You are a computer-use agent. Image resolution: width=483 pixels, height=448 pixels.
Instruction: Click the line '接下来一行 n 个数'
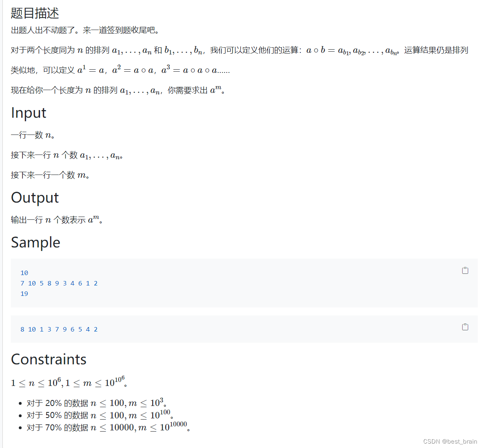[x=67, y=155]
